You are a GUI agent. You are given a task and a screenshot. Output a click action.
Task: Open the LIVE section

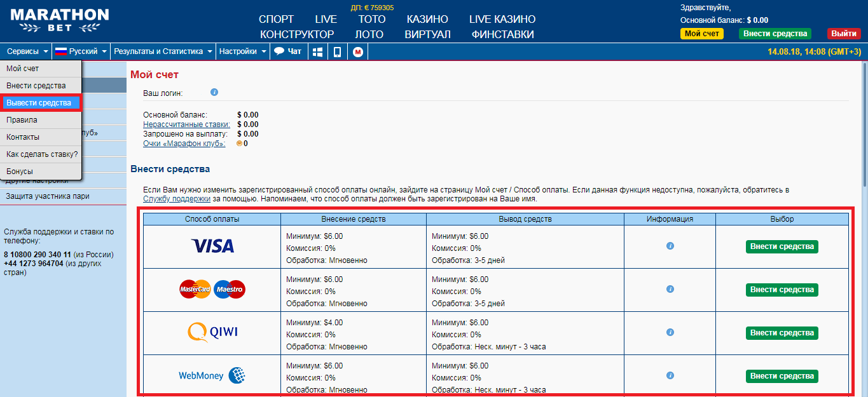pos(326,19)
